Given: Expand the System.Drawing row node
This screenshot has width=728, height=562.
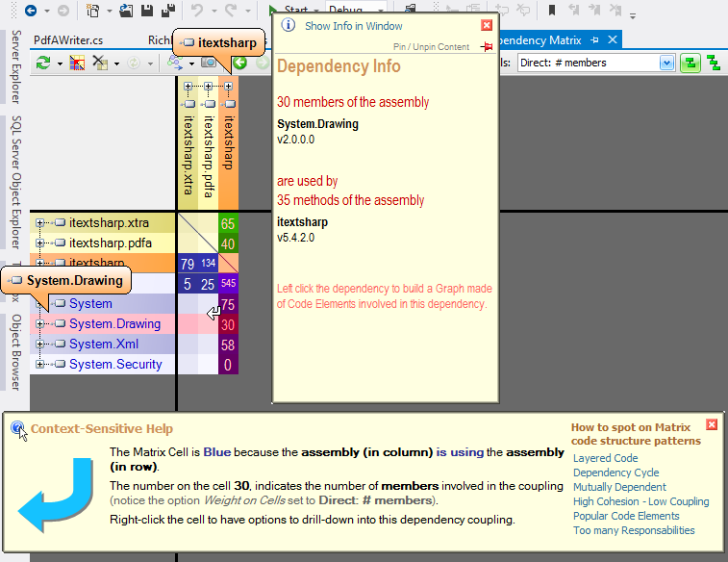Looking at the screenshot, I should tap(40, 323).
